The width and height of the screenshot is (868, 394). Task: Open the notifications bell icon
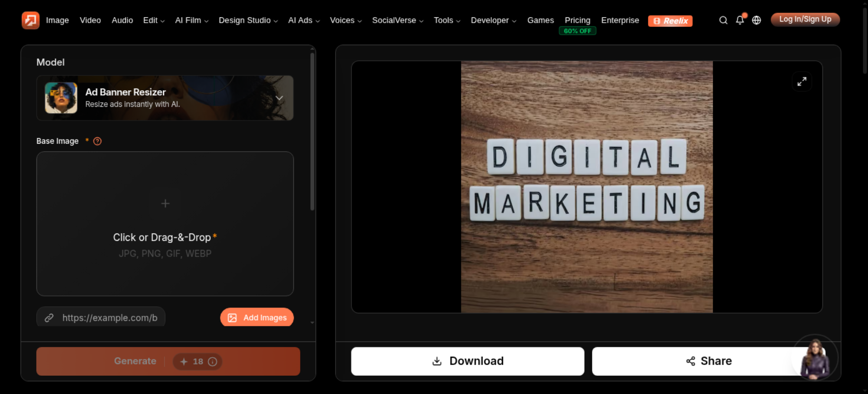tap(740, 20)
